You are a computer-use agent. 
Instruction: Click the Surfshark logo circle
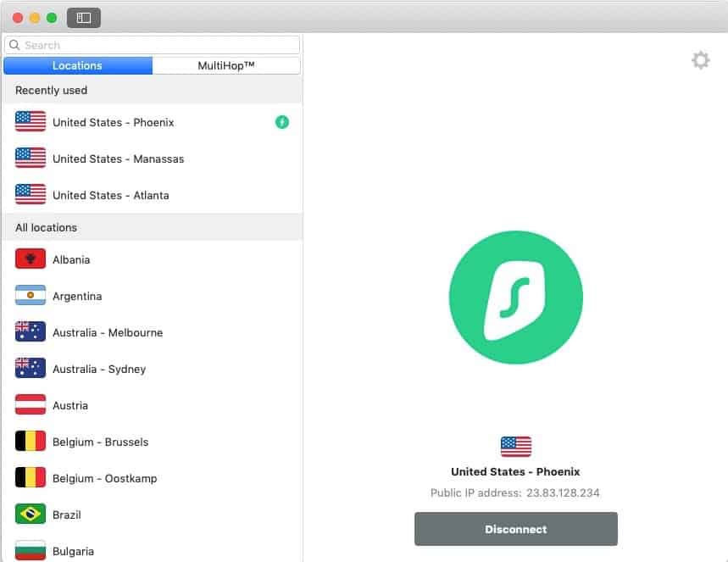(516, 298)
